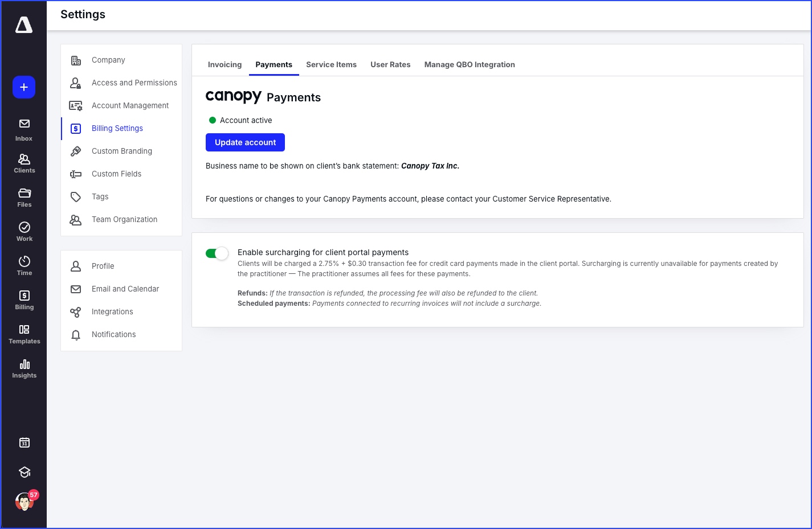Click the Team Organization people icon
812x529 pixels.
coord(76,220)
